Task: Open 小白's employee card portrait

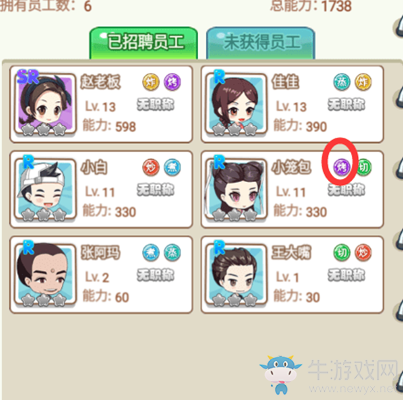Action: click(x=45, y=189)
